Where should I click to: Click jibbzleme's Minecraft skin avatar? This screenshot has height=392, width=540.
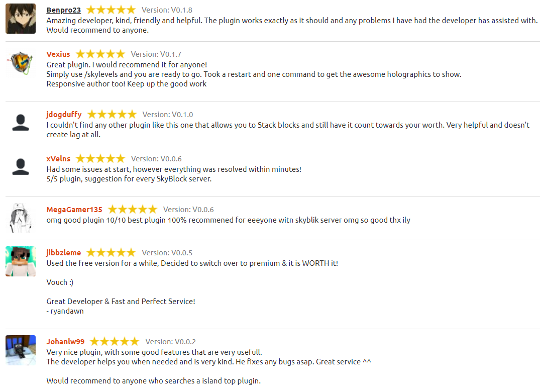pos(21,261)
